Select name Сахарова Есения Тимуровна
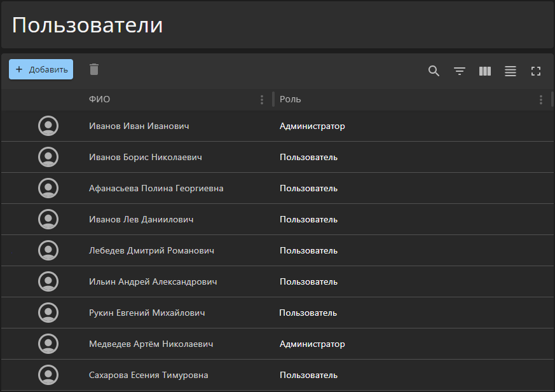This screenshot has height=392, width=555. pos(149,375)
